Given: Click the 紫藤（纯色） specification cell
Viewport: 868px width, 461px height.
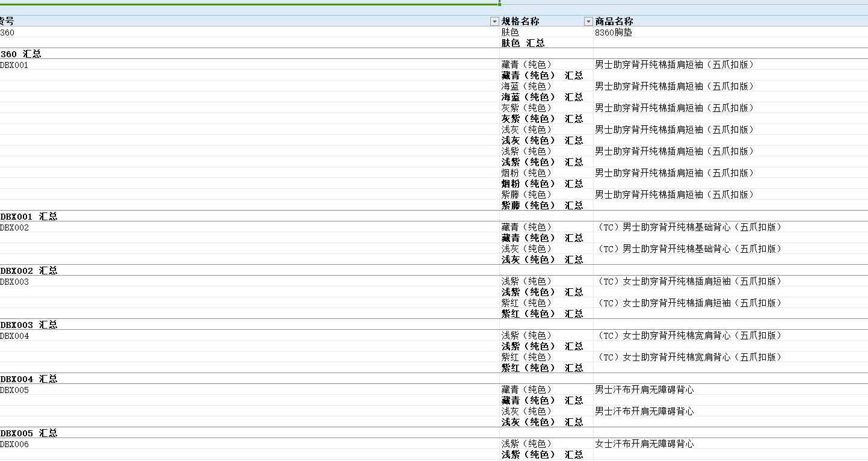Looking at the screenshot, I should coord(526,195).
